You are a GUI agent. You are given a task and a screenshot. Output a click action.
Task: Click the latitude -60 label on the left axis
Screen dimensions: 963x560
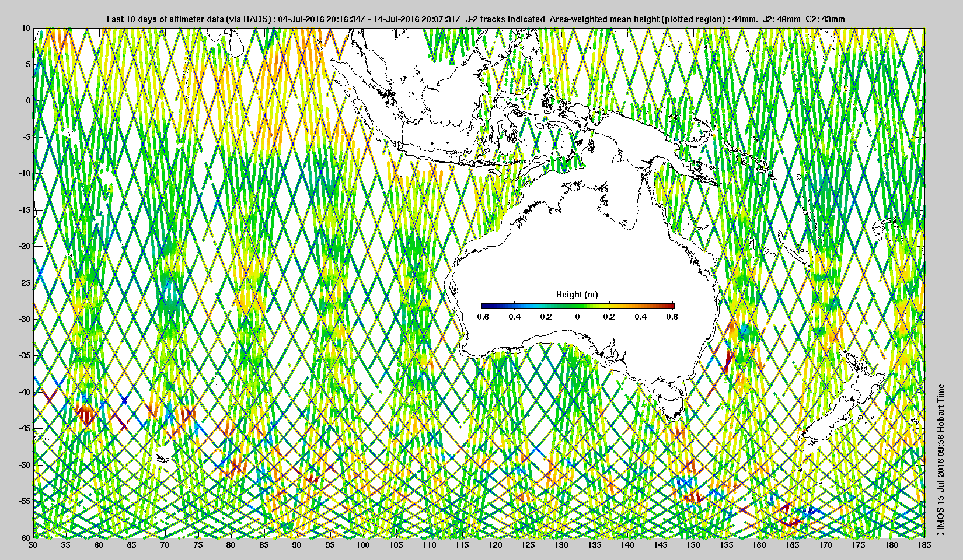tap(23, 537)
